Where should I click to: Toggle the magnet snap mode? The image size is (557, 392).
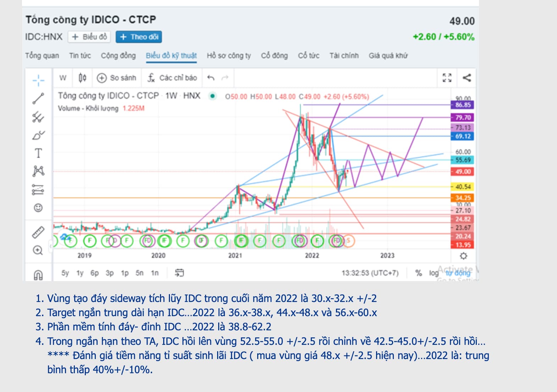38,275
